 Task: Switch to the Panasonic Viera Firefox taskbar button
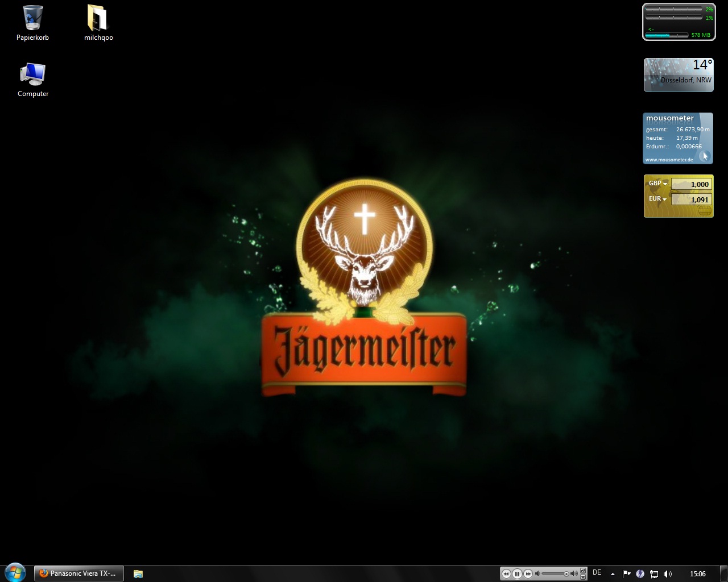(78, 573)
